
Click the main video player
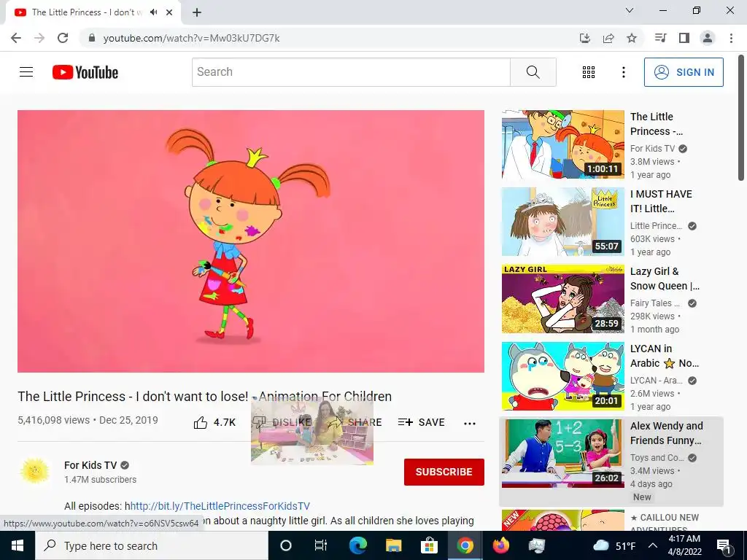point(251,241)
